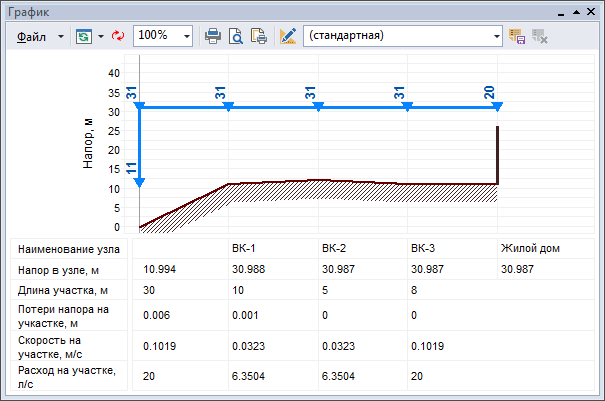Click the window pin button in title bar
The width and height of the screenshot is (605, 401).
tap(576, 8)
